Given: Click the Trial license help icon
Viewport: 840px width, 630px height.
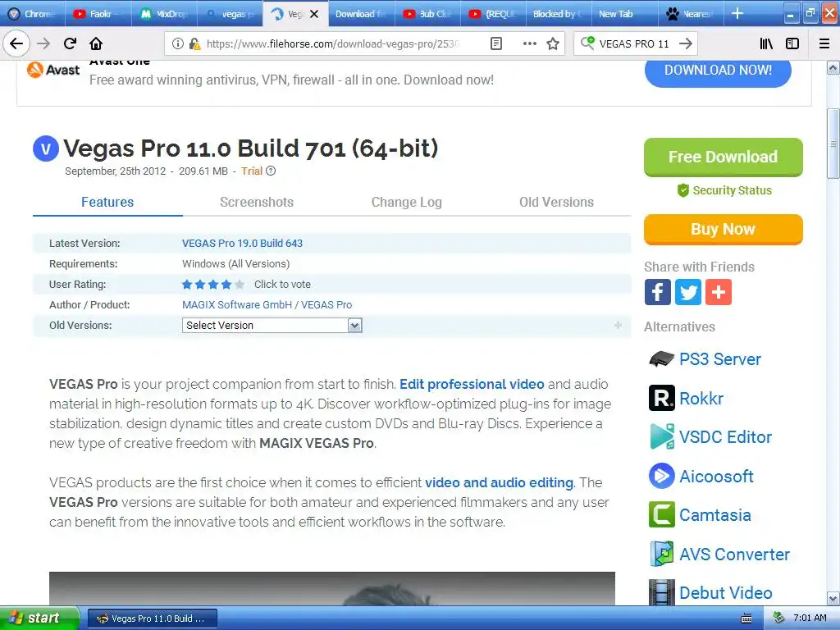Looking at the screenshot, I should pyautogui.click(x=271, y=171).
